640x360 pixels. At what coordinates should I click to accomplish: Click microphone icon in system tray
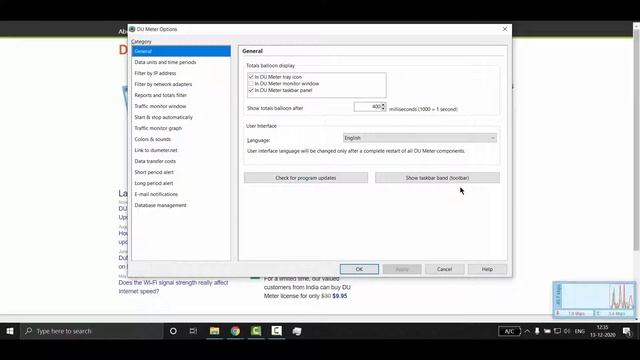tap(537, 331)
